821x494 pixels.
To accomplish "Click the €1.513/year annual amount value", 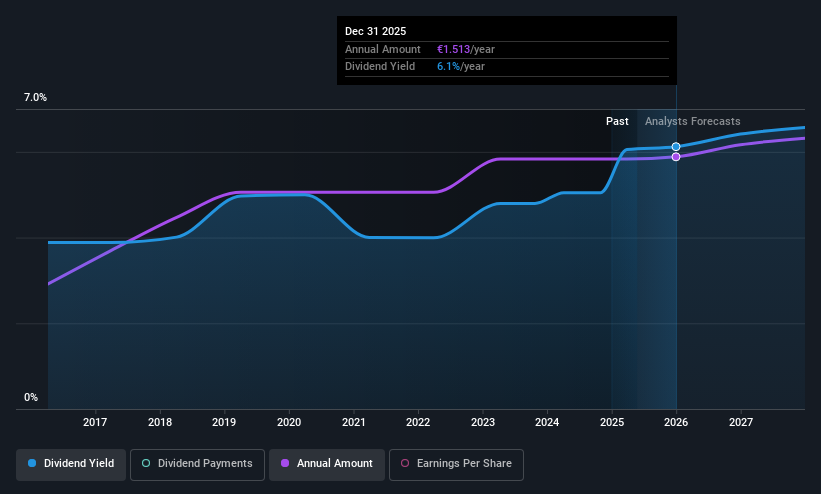I will pyautogui.click(x=465, y=49).
